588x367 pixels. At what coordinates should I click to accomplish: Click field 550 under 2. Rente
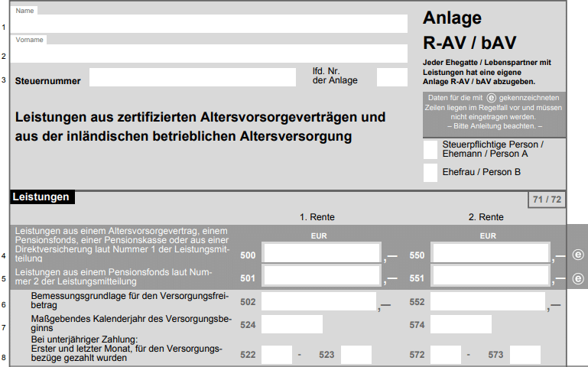[x=490, y=254]
